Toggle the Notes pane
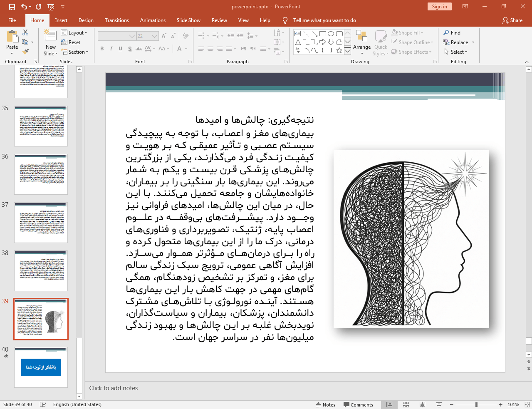 [325, 405]
